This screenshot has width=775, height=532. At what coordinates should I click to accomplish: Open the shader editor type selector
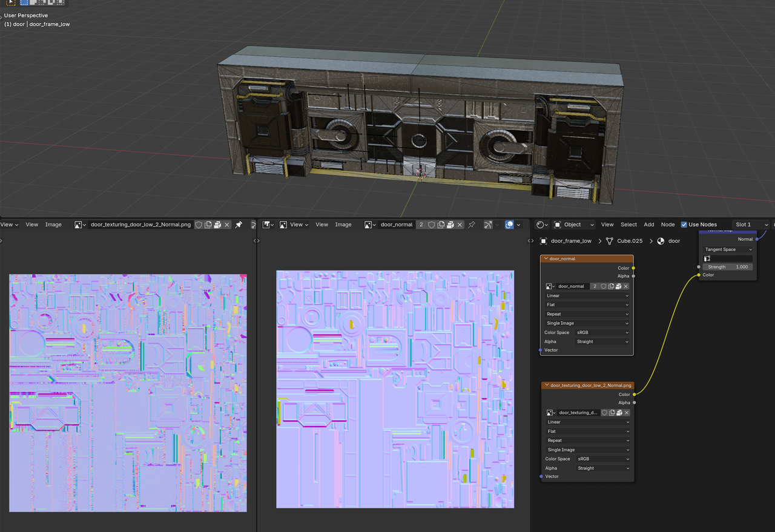[x=542, y=225]
